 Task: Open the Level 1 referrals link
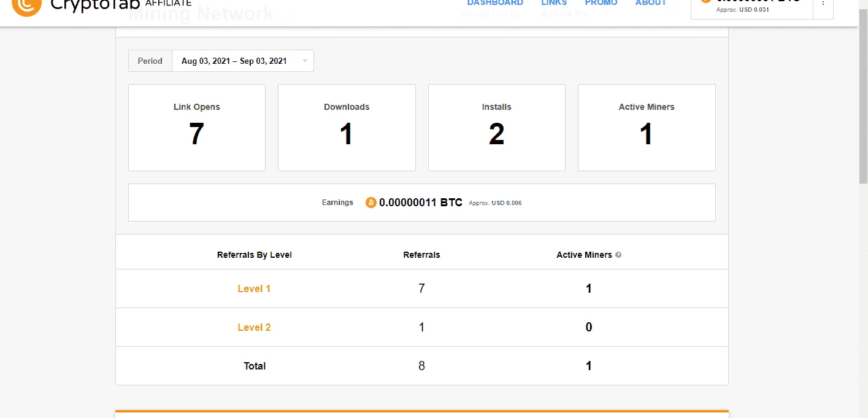pyautogui.click(x=254, y=288)
